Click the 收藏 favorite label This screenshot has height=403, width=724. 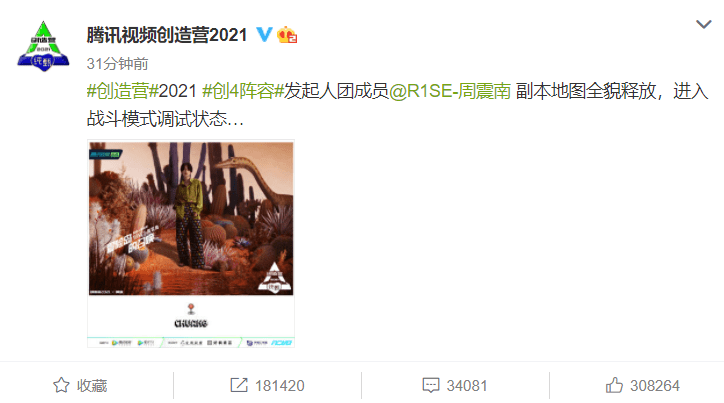(92, 385)
